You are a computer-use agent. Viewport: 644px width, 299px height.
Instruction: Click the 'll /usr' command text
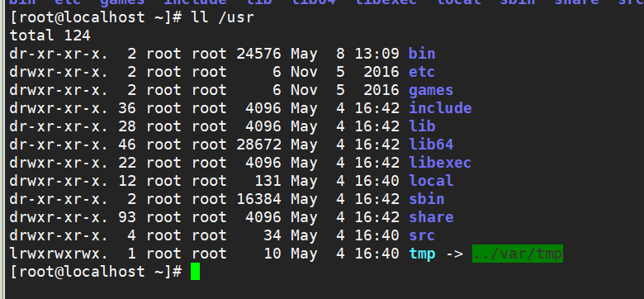tap(223, 17)
